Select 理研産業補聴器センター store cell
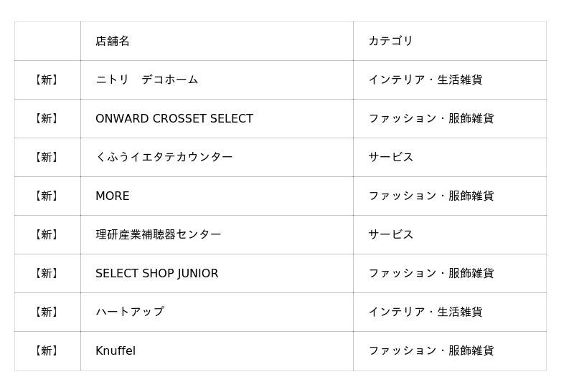Screen dimensions: 574x392 pyautogui.click(x=158, y=234)
